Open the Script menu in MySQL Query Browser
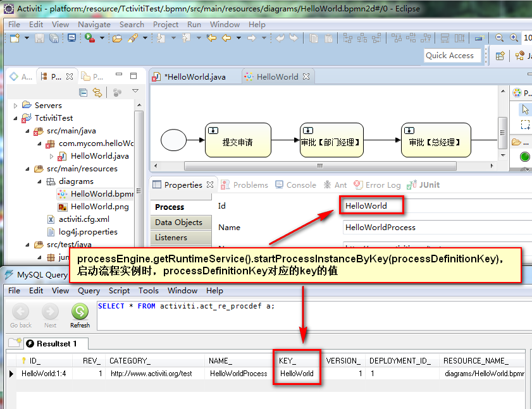The image size is (532, 409). tap(119, 291)
